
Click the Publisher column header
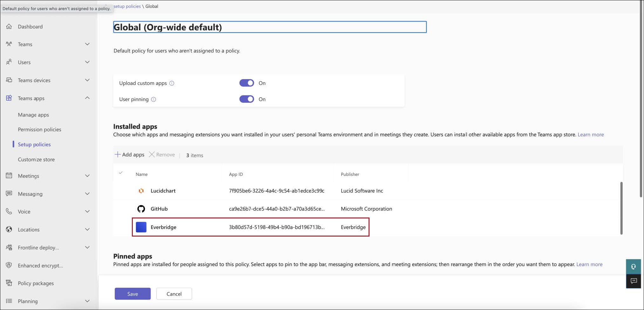point(350,174)
